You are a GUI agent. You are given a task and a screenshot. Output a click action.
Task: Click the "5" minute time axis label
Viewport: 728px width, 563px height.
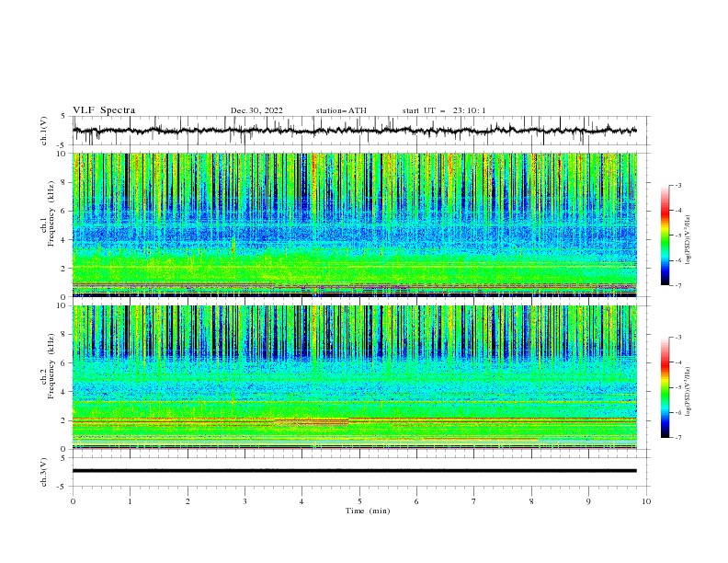(359, 501)
